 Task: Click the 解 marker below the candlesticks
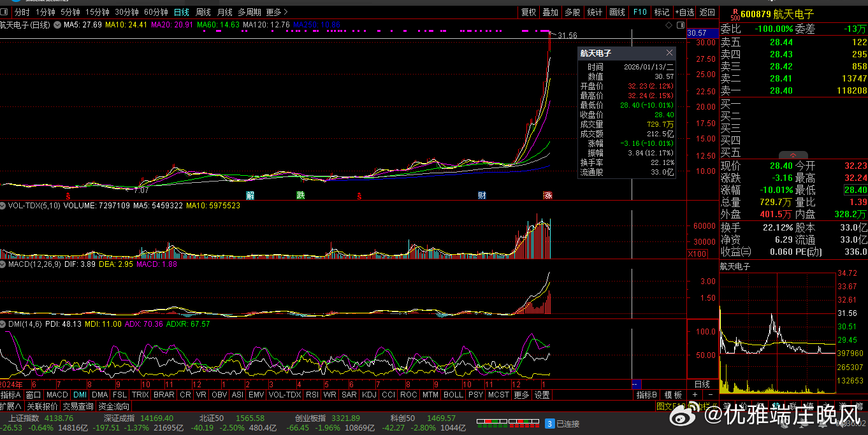coord(250,195)
